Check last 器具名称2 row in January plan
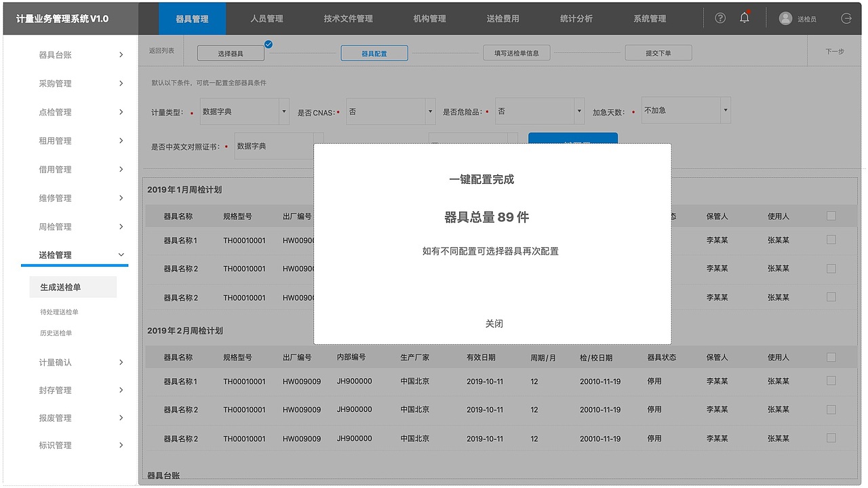The image size is (868, 488). 831,297
